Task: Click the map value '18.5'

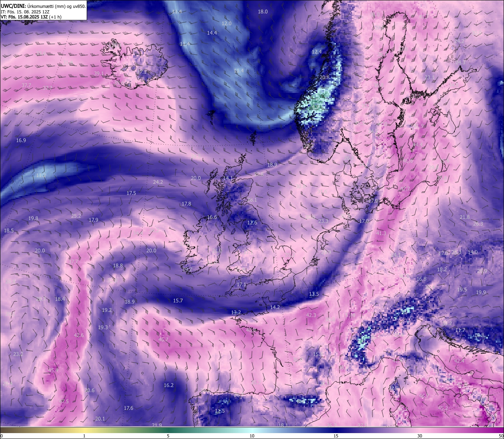Action: coord(9,231)
